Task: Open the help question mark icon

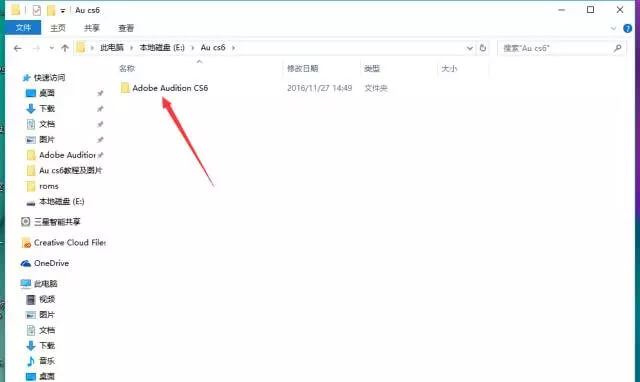Action: [627, 28]
